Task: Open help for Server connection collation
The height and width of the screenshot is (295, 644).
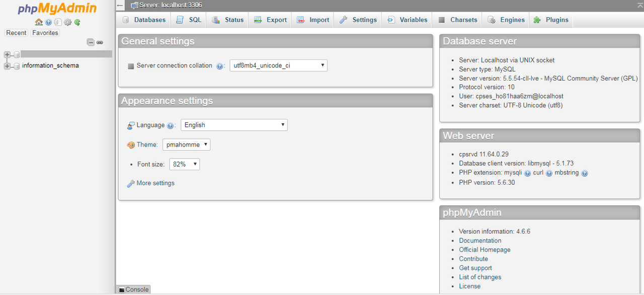Action: [x=220, y=66]
